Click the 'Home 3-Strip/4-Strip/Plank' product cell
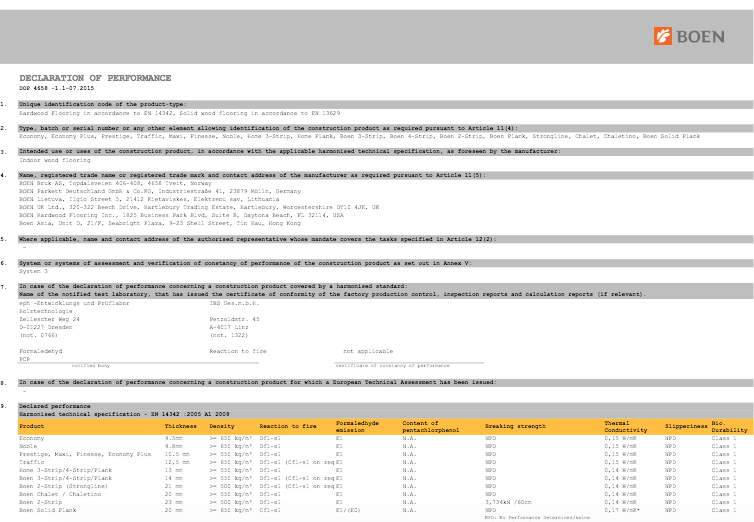Image resolution: width=754 pixels, height=522 pixels. click(x=65, y=471)
